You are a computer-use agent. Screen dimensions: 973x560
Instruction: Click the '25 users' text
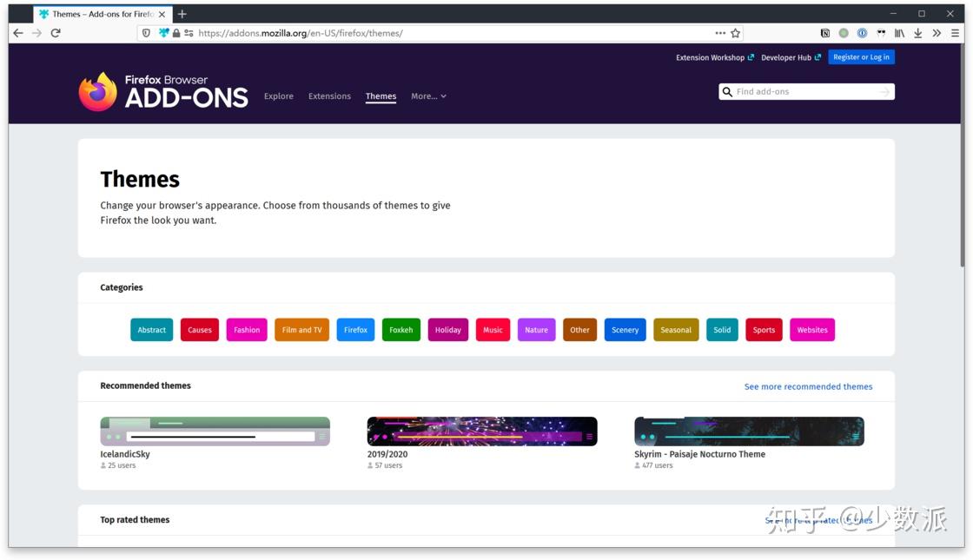click(x=122, y=465)
